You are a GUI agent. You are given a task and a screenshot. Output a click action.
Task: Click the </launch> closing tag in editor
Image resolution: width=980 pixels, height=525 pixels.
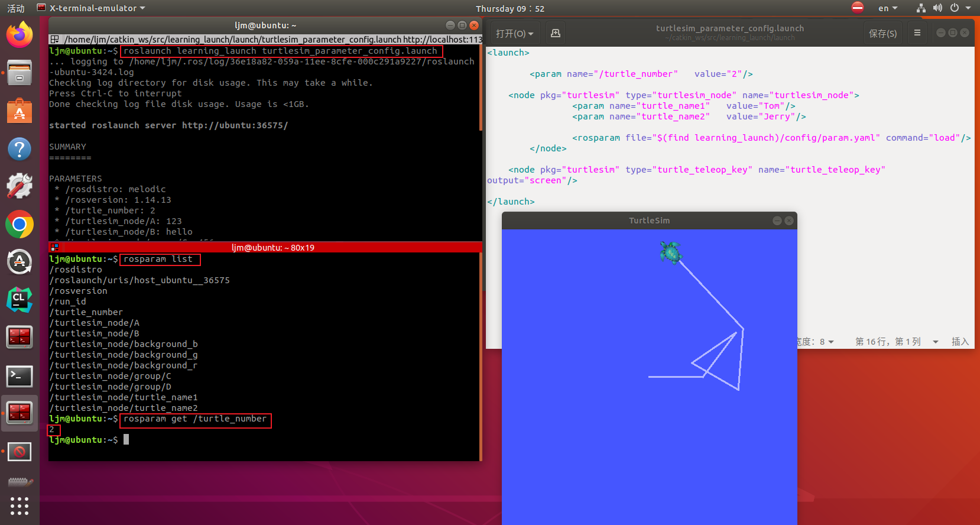[511, 202]
